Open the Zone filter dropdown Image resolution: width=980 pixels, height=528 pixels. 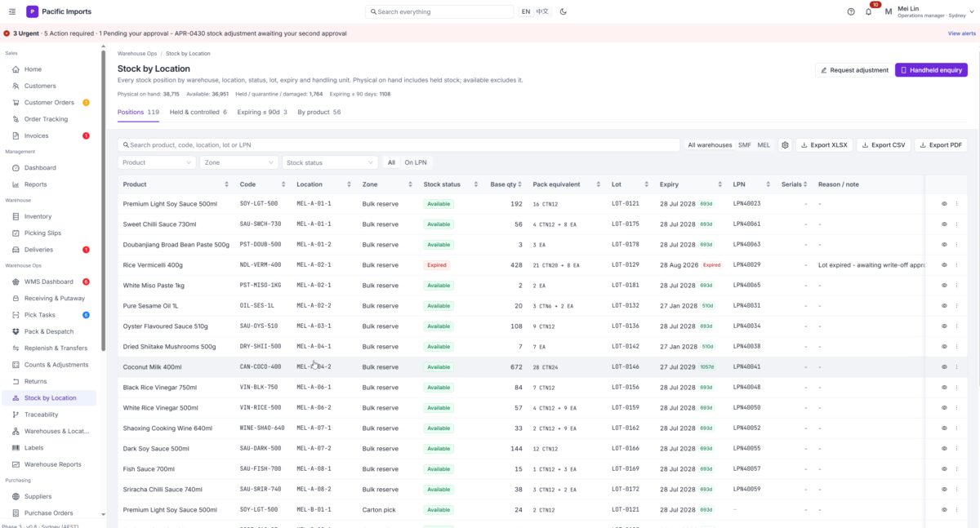pyautogui.click(x=238, y=162)
